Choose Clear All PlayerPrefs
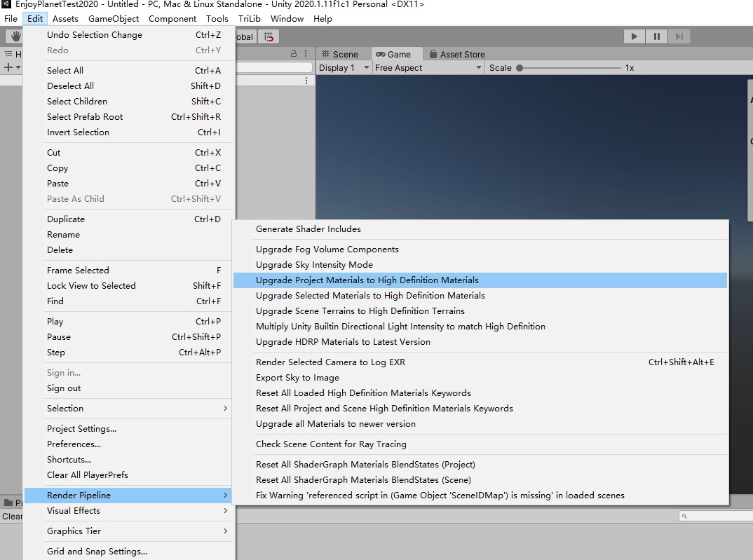This screenshot has height=560, width=753. pos(130,474)
